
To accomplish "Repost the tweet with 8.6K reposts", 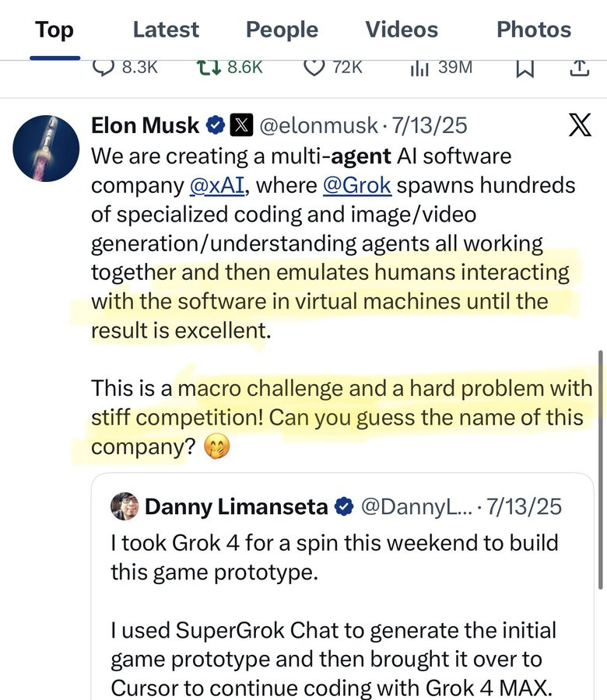I will pyautogui.click(x=209, y=68).
